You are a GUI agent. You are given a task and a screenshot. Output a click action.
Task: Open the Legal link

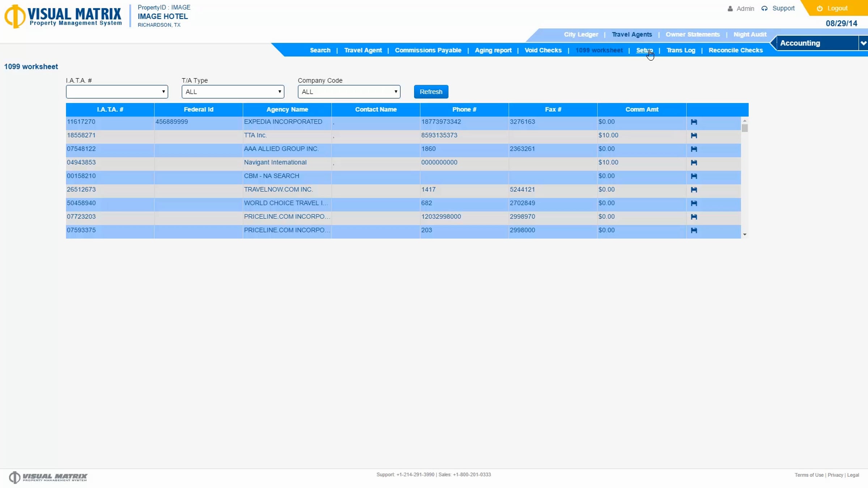[853, 475]
